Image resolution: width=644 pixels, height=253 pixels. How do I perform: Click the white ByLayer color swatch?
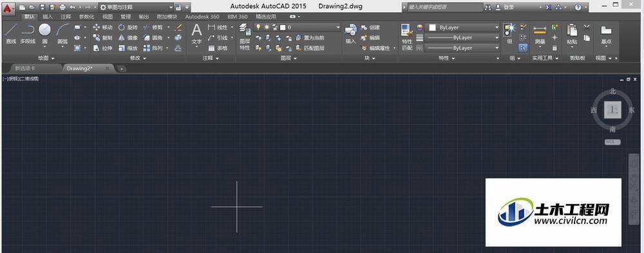click(433, 28)
